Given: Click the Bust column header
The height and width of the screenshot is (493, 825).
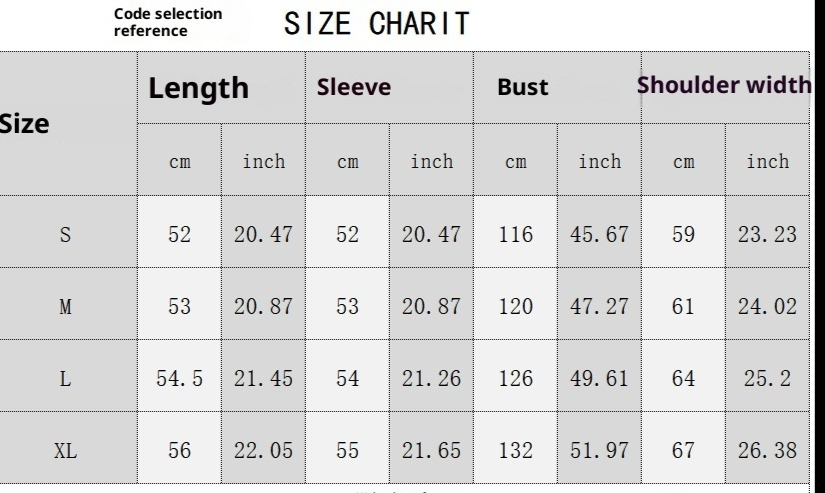Looking at the screenshot, I should point(522,88).
